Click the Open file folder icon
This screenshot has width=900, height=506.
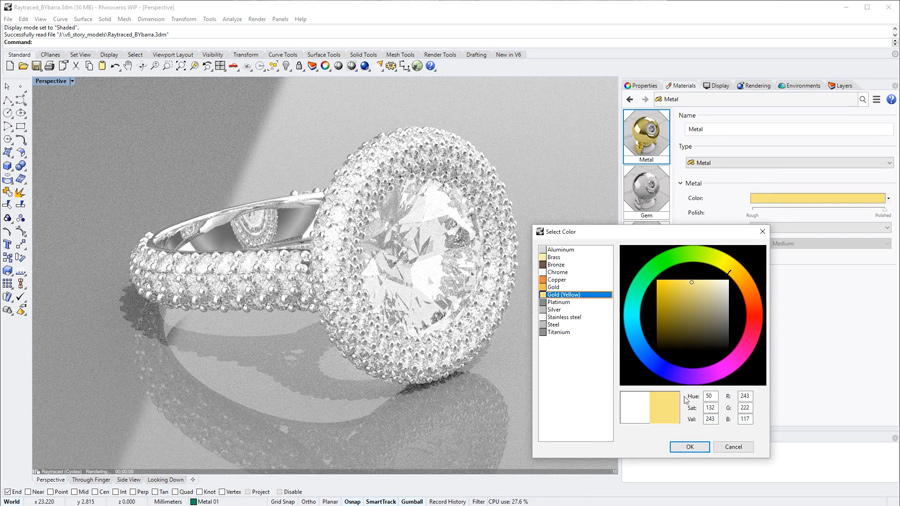23,66
